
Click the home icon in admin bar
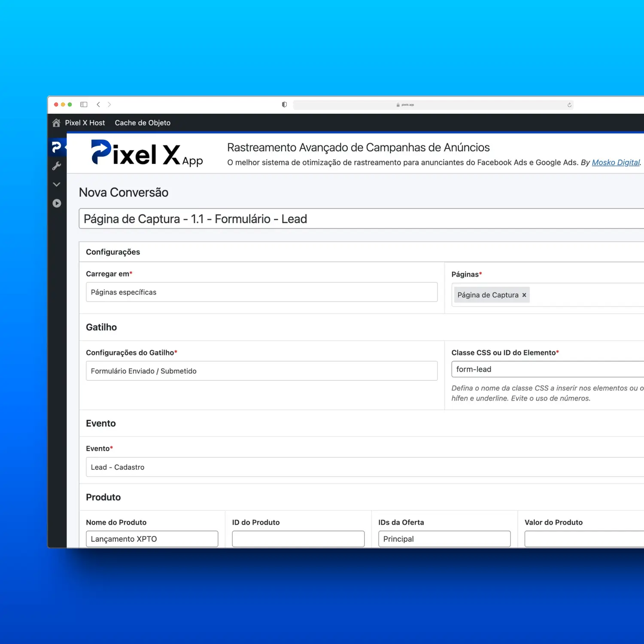[56, 123]
